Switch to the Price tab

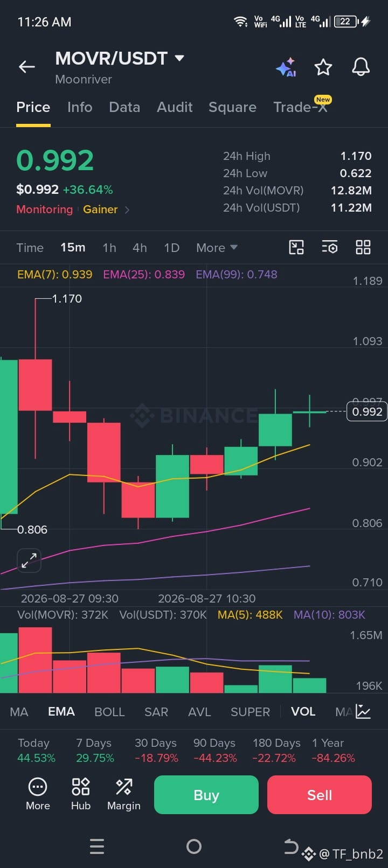[33, 107]
